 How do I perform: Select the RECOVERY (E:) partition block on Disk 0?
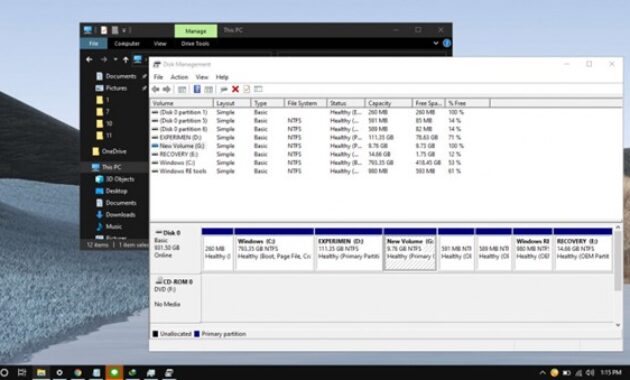(583, 249)
